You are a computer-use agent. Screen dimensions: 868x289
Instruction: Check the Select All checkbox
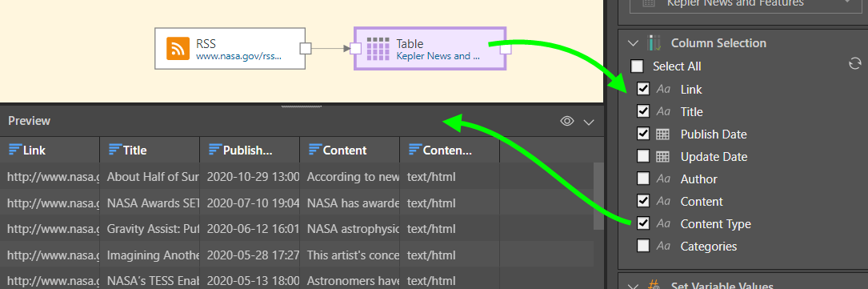(x=638, y=66)
